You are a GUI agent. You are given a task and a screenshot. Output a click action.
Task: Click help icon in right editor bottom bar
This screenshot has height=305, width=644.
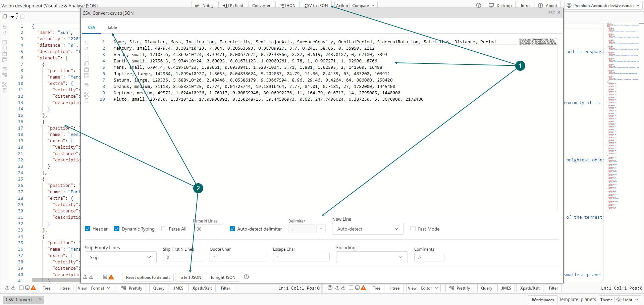330,288
